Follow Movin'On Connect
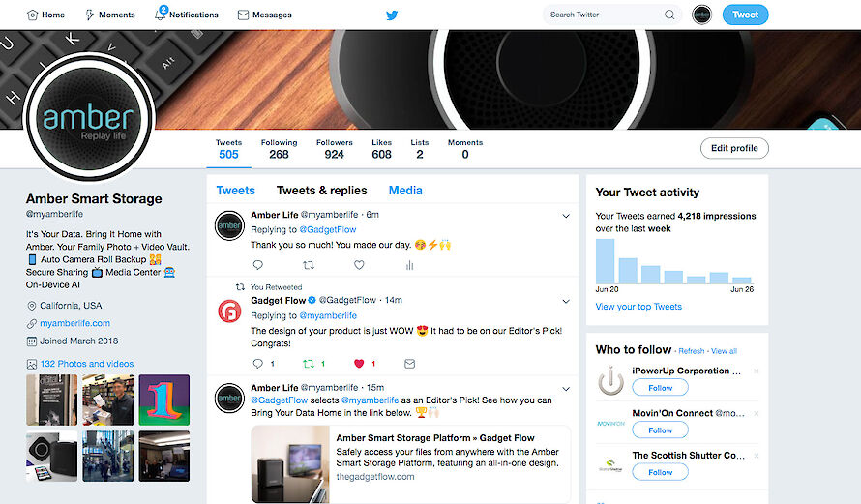The image size is (861, 504). point(660,430)
